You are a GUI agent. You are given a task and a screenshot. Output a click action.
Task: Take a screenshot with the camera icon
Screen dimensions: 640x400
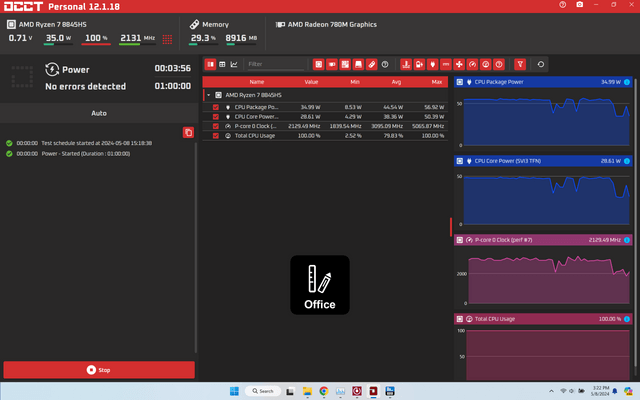point(580,5)
